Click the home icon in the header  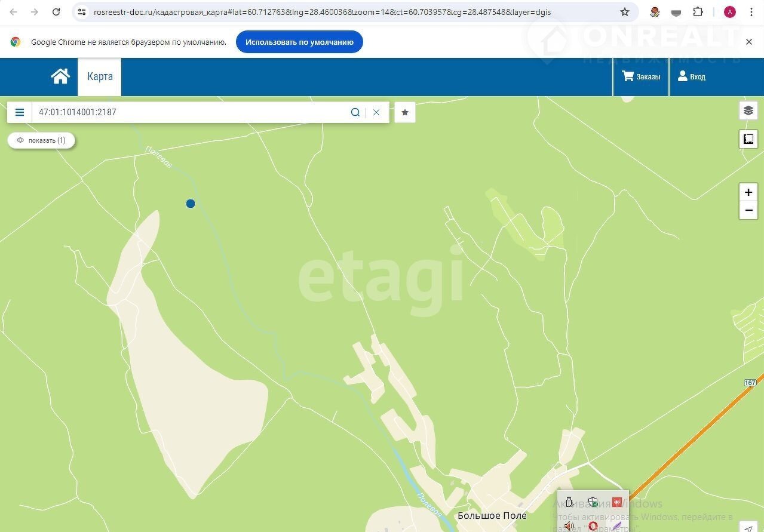pyautogui.click(x=60, y=76)
